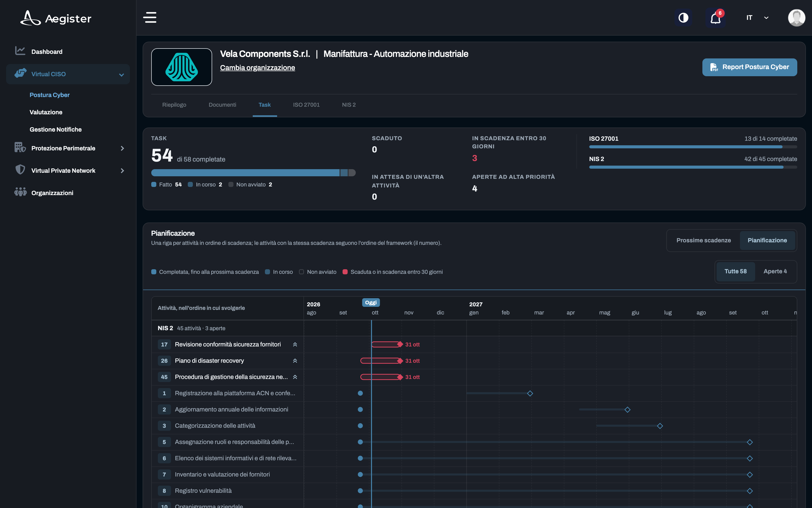
Task: Click Report Postura Cyber button
Action: pos(750,67)
